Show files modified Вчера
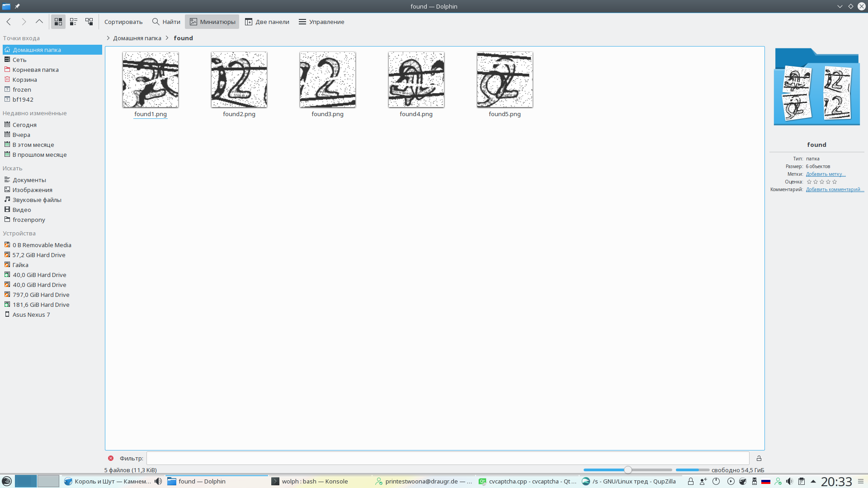 pos(52,135)
